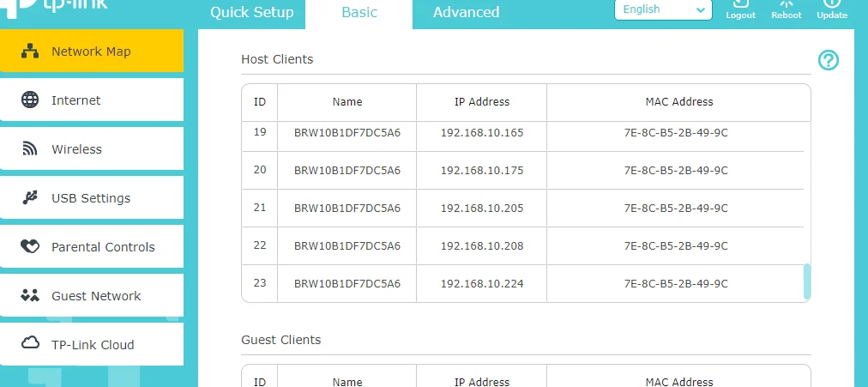Click the Host Clients Name column header
The width and height of the screenshot is (868, 387).
pyautogui.click(x=347, y=102)
